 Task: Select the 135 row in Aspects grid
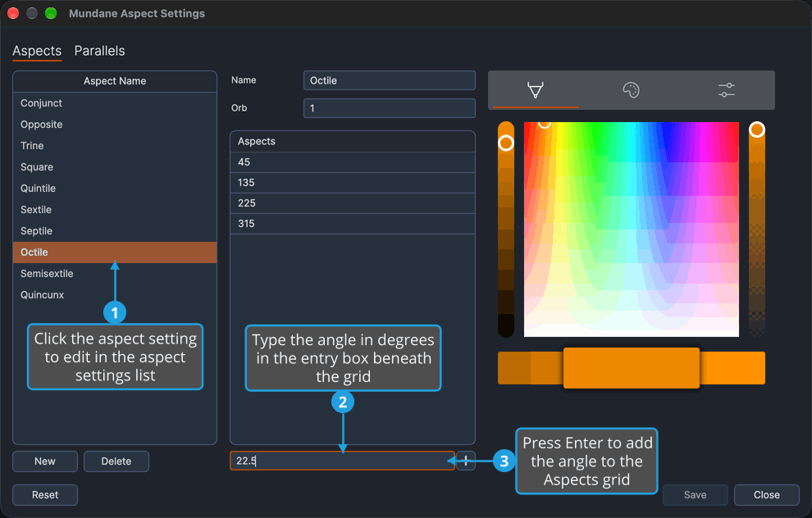(353, 183)
